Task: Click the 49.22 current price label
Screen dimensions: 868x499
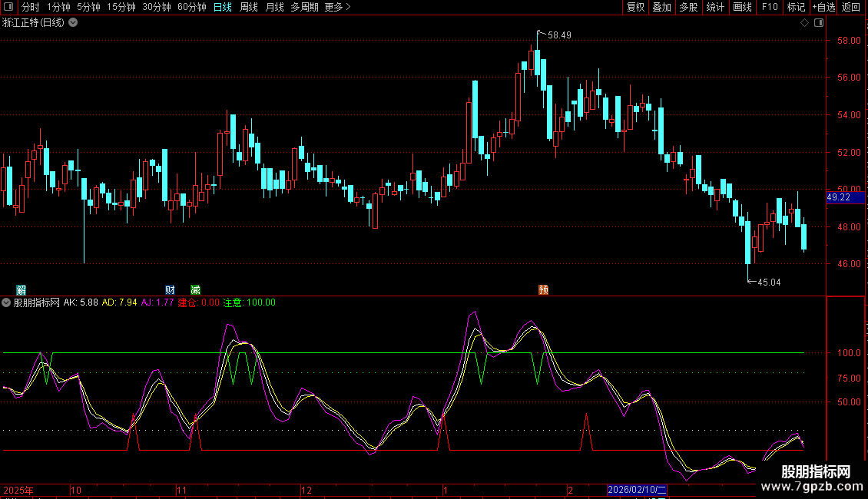Action: click(838, 197)
